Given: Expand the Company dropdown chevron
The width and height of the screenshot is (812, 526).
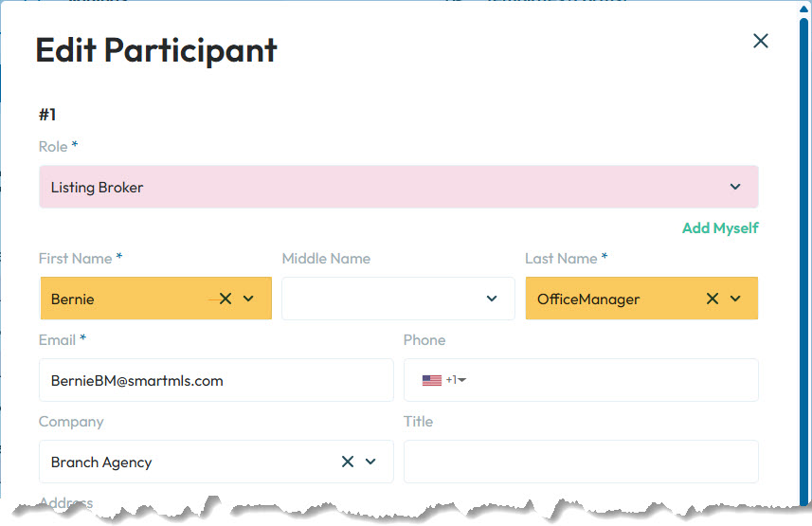Looking at the screenshot, I should 370,462.
